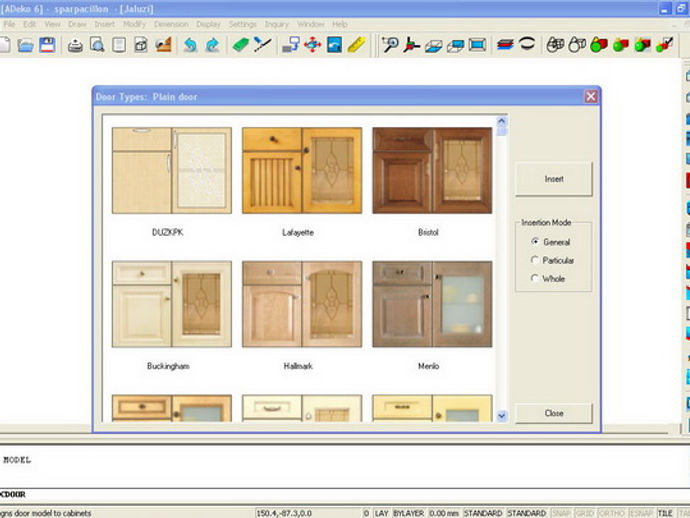Image resolution: width=690 pixels, height=518 pixels.
Task: Open the Inquiry menu
Action: tap(276, 24)
